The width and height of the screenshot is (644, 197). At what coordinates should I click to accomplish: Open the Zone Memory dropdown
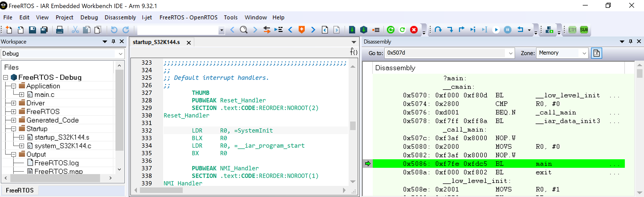pyautogui.click(x=584, y=53)
